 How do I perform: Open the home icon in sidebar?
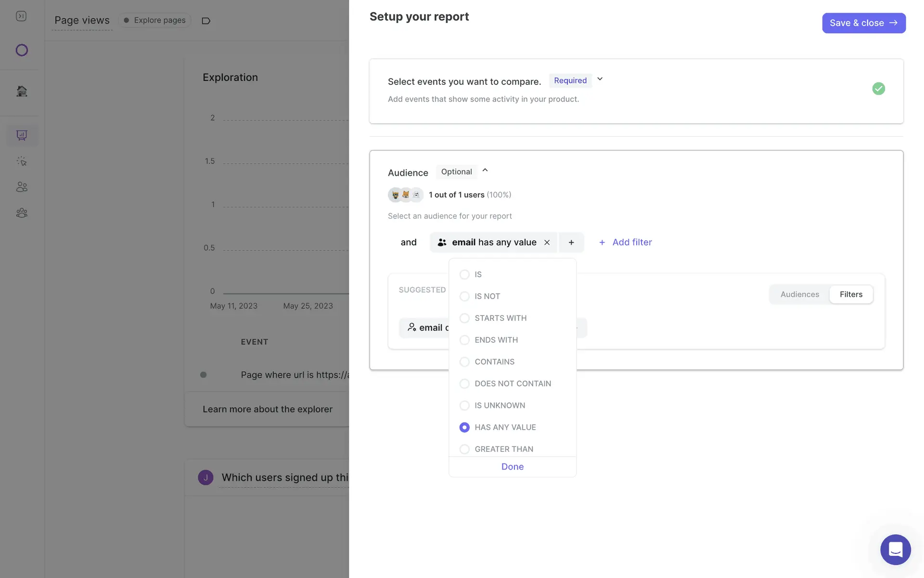22,91
